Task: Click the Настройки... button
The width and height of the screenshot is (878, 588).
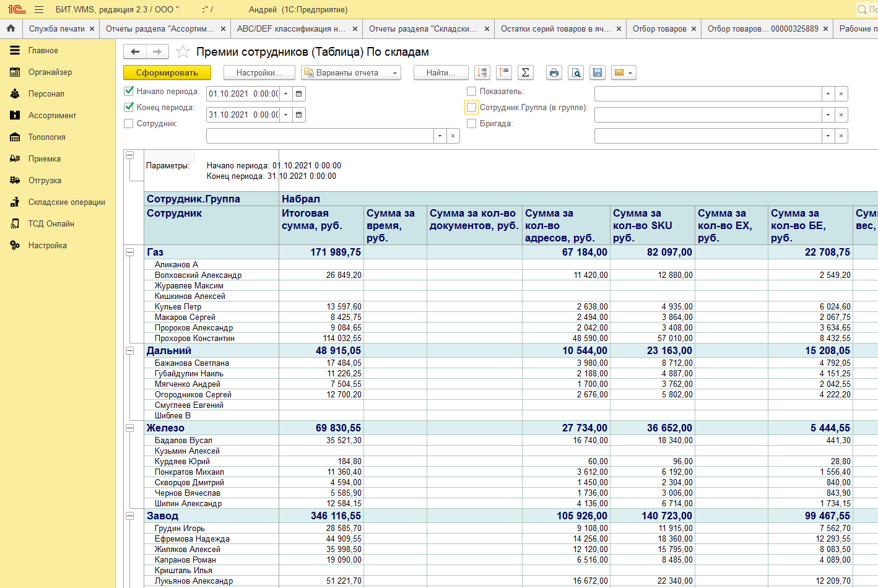Action: tap(259, 72)
